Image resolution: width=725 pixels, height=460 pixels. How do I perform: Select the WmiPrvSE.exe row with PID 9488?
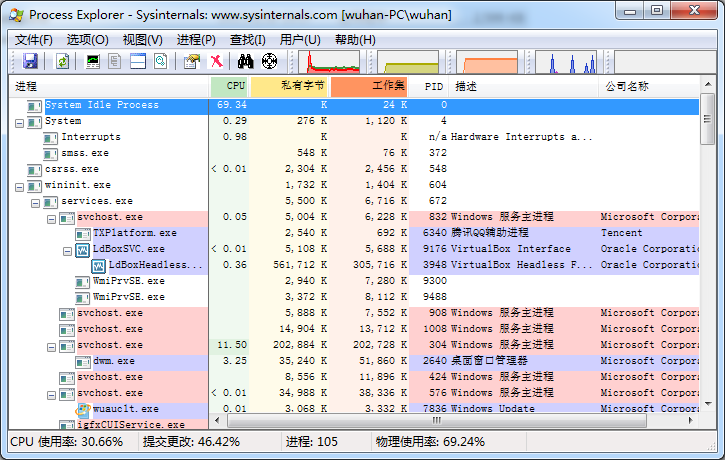(x=354, y=297)
